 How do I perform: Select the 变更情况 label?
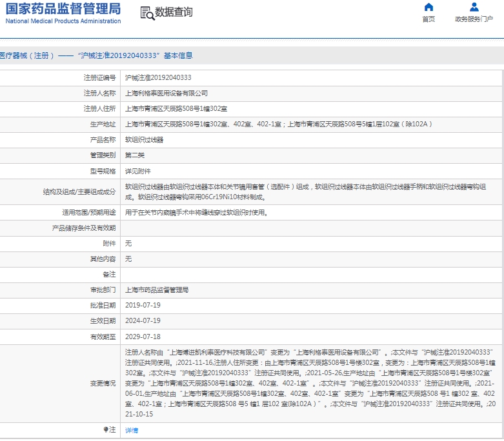pos(103,384)
